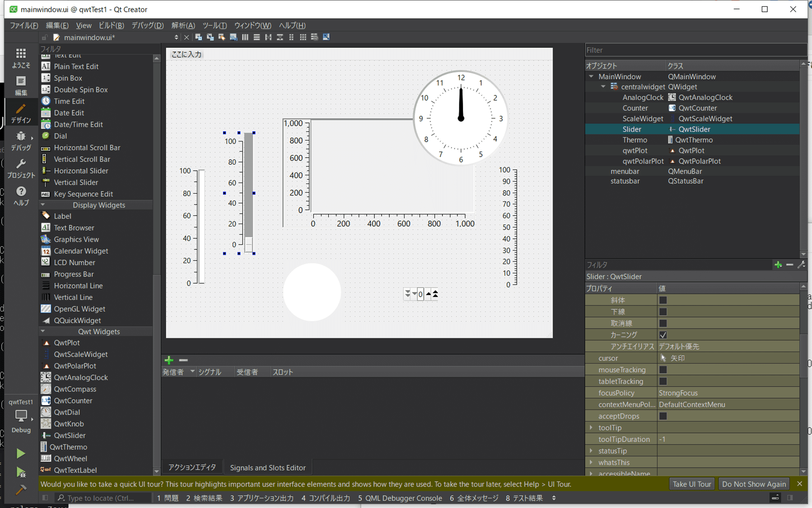Activate Edit Buddies mode in the toolbar
The height and width of the screenshot is (508, 812).
[222, 37]
